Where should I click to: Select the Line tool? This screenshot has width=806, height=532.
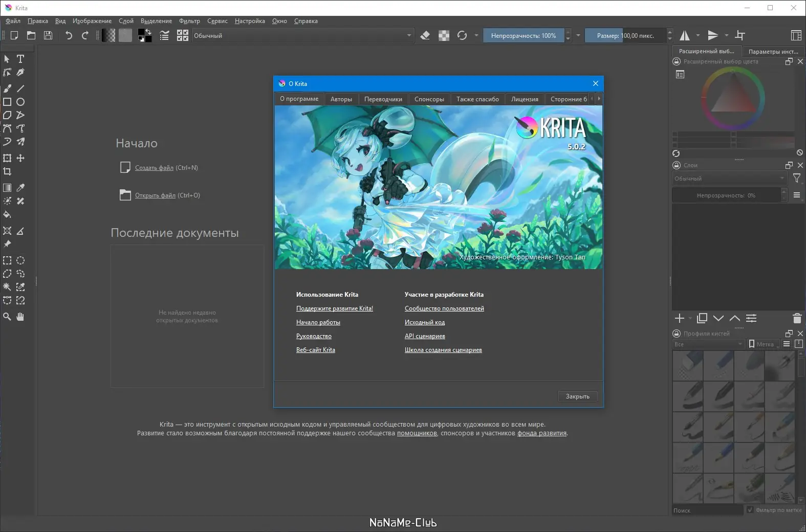20,88
